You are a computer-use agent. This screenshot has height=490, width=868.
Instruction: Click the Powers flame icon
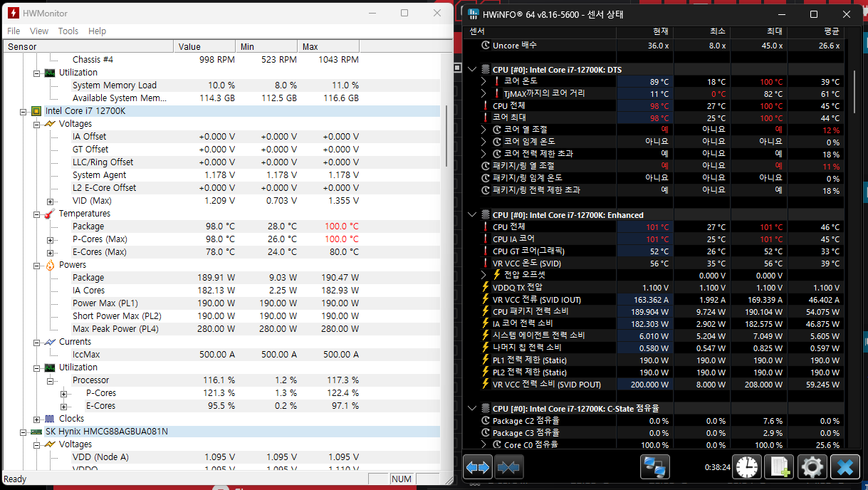click(x=49, y=265)
